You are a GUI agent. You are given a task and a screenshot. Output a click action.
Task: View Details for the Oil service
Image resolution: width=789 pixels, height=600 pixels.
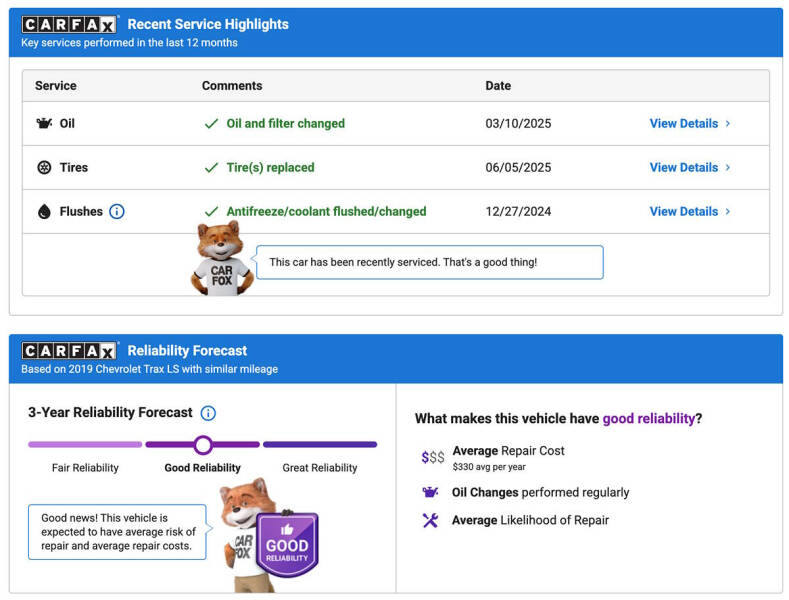pyautogui.click(x=690, y=124)
